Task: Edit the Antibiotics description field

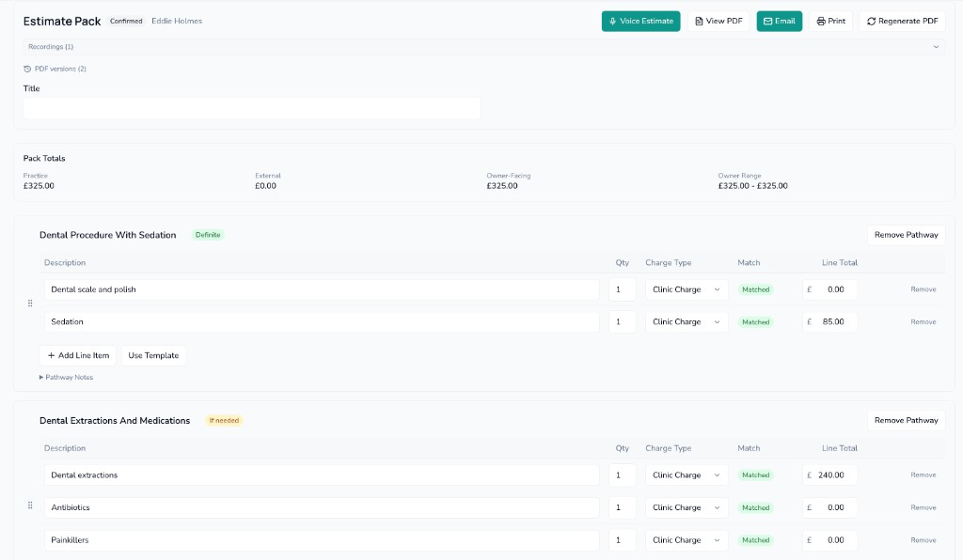Action: coord(322,508)
